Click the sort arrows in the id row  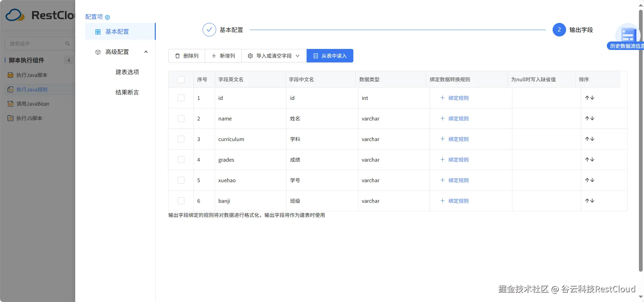click(589, 98)
